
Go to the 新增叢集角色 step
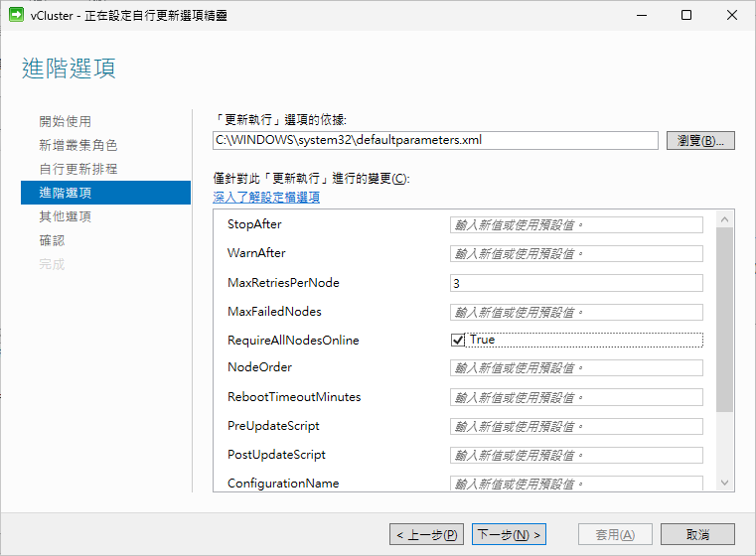click(78, 145)
